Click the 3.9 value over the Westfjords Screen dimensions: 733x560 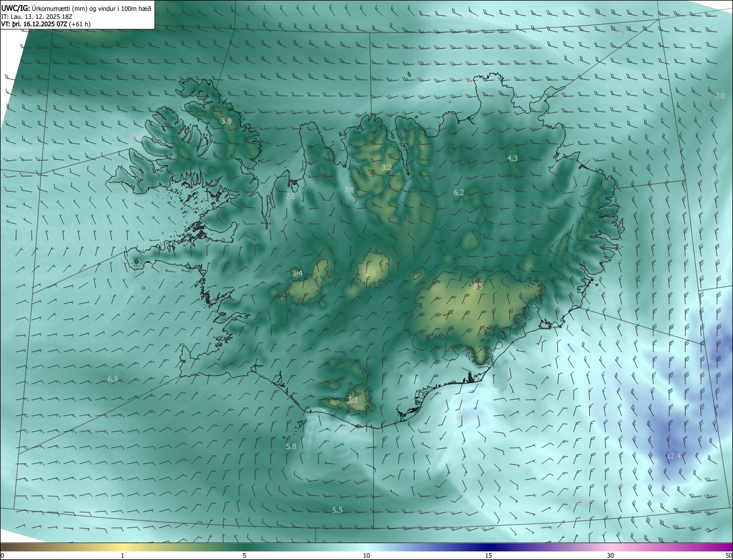click(226, 121)
